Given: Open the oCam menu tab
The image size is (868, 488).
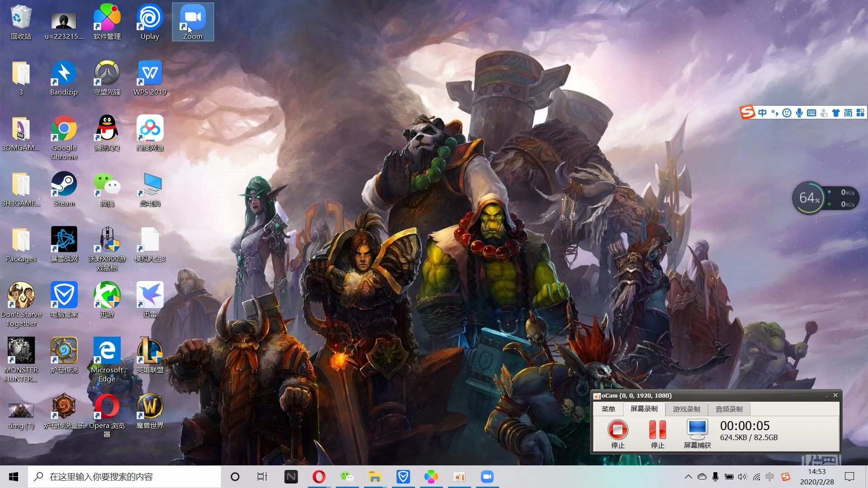Looking at the screenshot, I should pos(608,409).
